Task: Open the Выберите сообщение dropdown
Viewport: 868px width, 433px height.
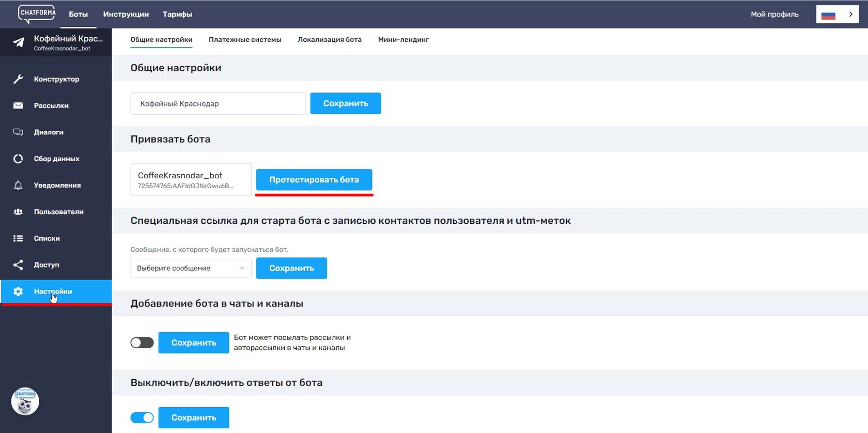Action: (191, 268)
